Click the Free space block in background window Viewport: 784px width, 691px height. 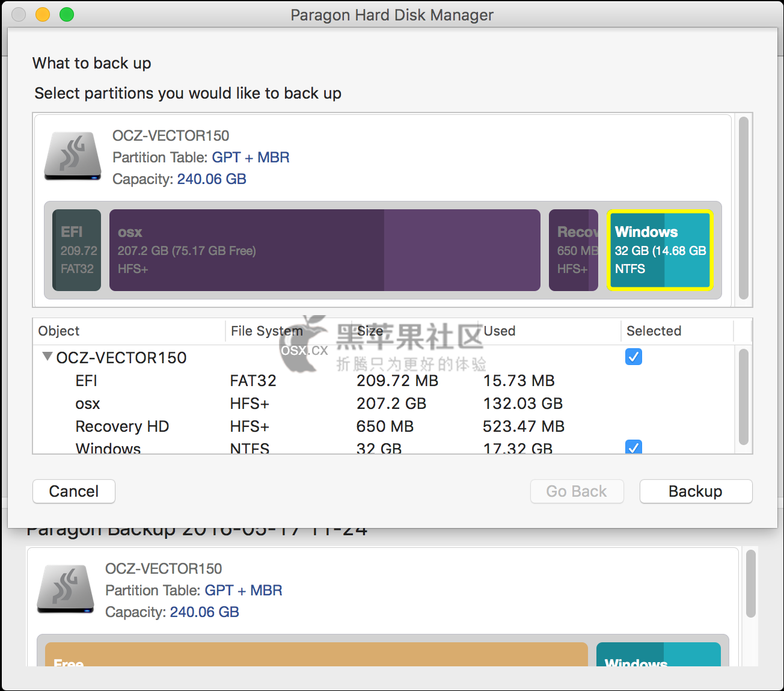click(x=316, y=655)
